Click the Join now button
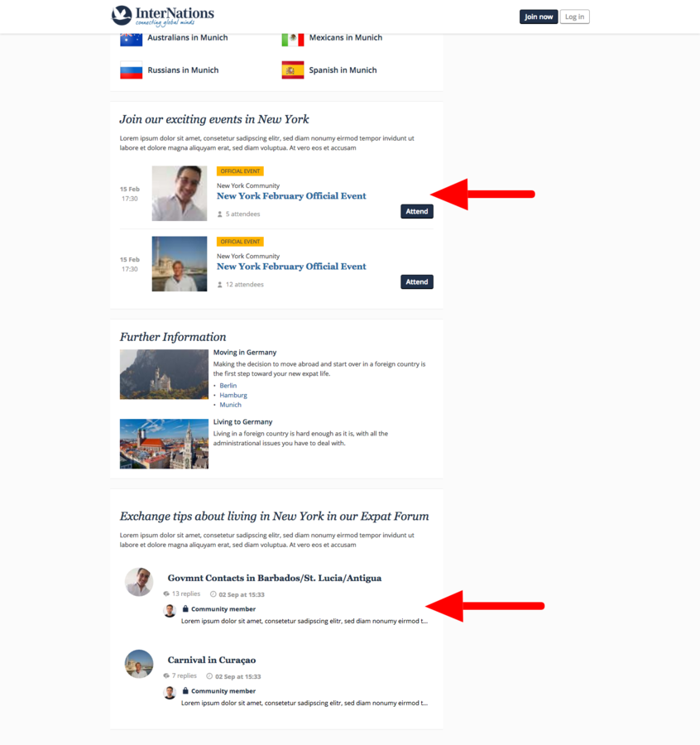The height and width of the screenshot is (745, 700). coord(539,17)
